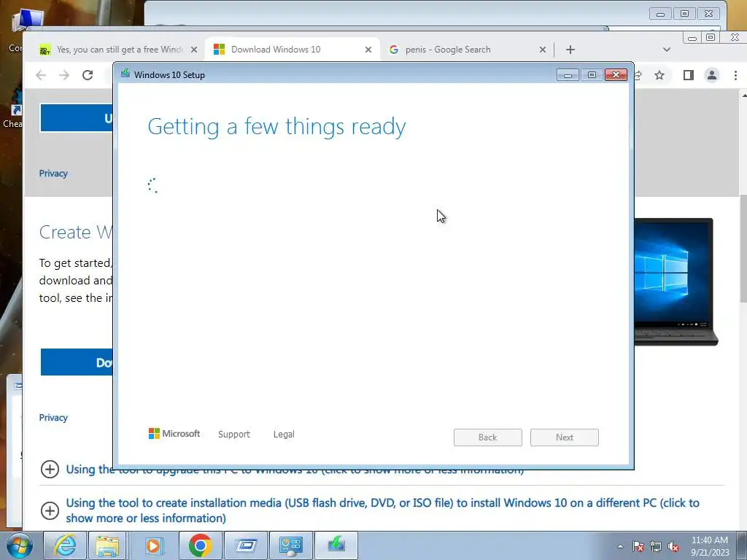This screenshot has height=560, width=747.
Task: Go back in Chrome browser
Action: tap(41, 75)
